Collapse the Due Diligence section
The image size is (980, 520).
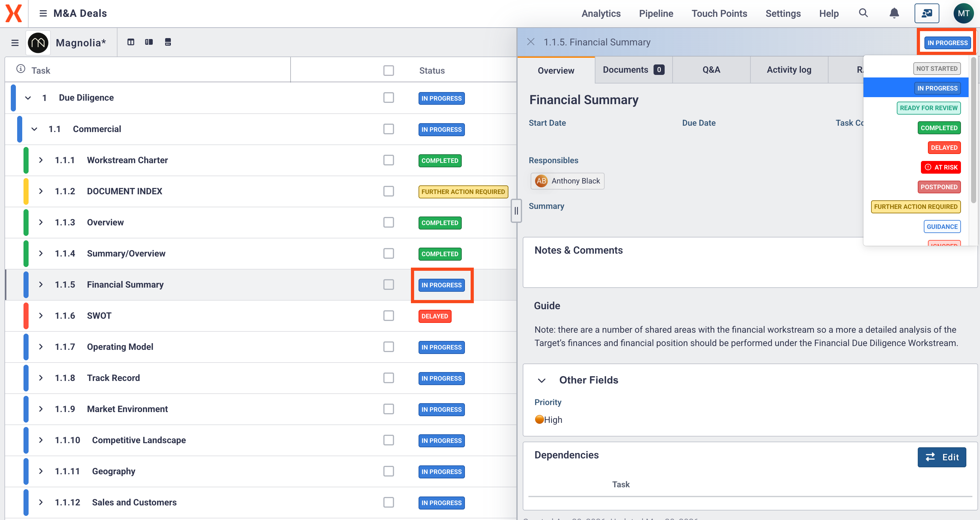(x=28, y=98)
